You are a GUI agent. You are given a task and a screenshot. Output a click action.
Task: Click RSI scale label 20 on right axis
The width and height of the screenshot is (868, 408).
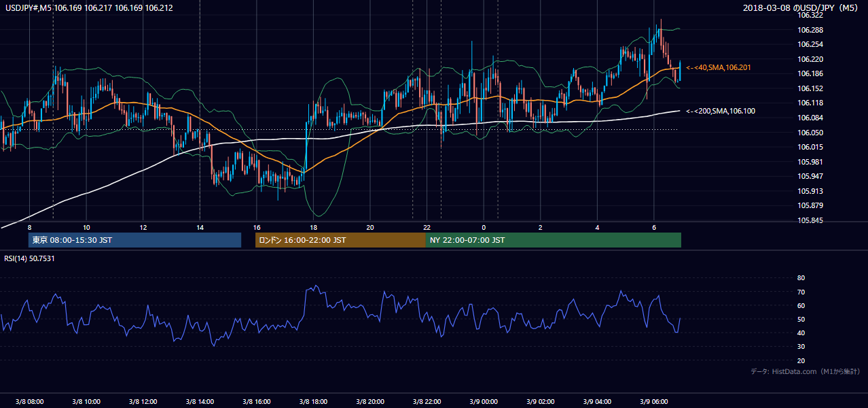(x=801, y=360)
